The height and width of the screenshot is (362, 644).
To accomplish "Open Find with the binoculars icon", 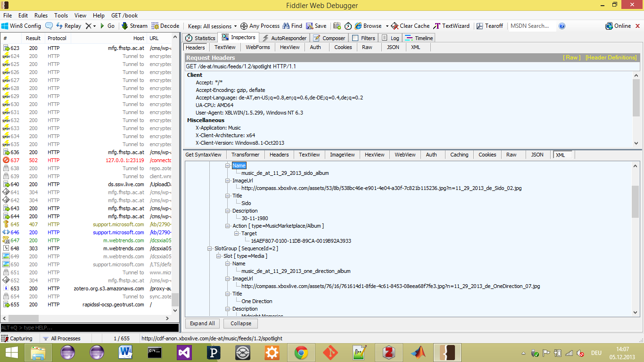I will click(x=292, y=26).
